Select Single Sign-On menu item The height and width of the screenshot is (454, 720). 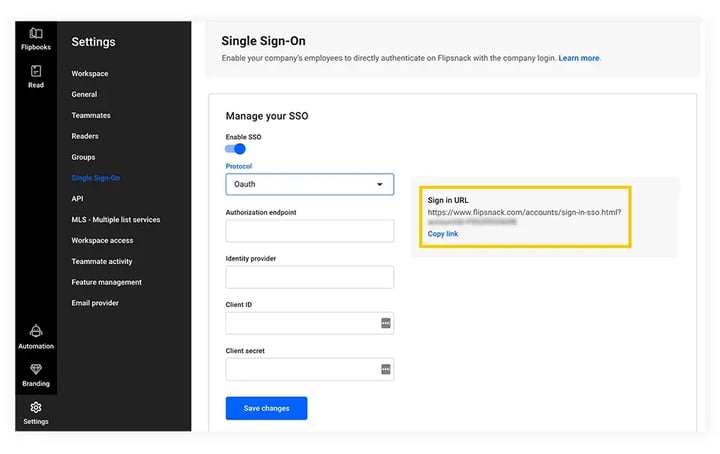tap(96, 178)
